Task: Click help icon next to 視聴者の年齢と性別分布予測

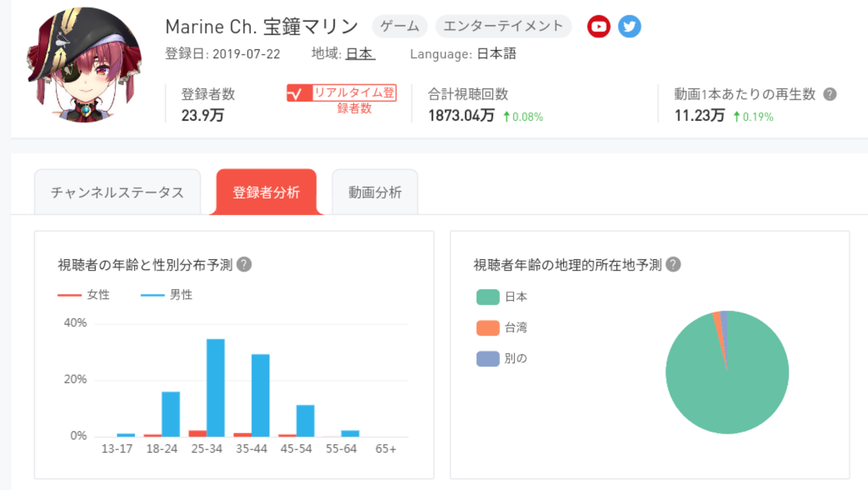Action: tap(244, 264)
